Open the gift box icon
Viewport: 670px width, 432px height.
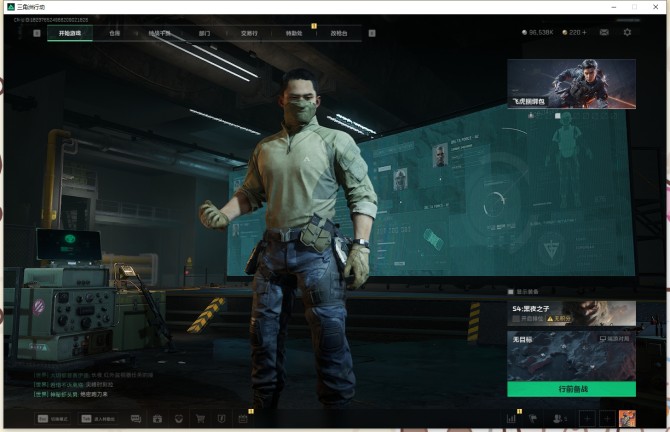157,419
